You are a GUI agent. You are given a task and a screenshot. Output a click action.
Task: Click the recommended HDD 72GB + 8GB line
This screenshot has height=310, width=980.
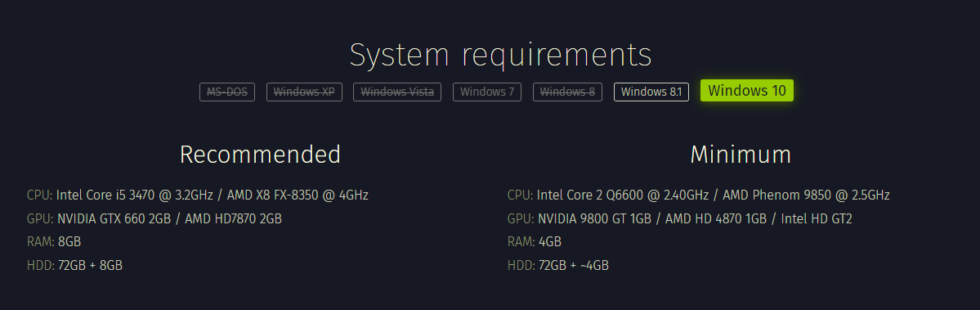pyautogui.click(x=74, y=266)
